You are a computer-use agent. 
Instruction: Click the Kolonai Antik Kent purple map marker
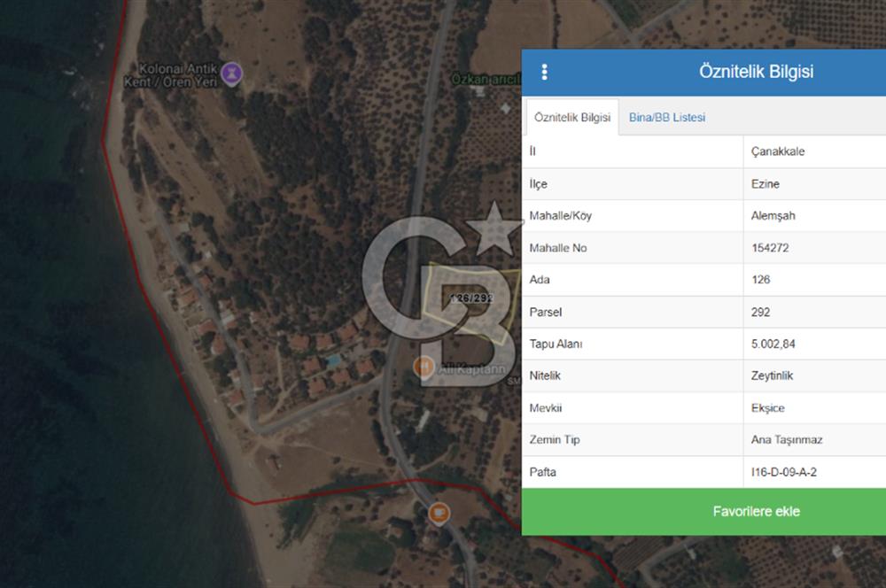pyautogui.click(x=231, y=74)
